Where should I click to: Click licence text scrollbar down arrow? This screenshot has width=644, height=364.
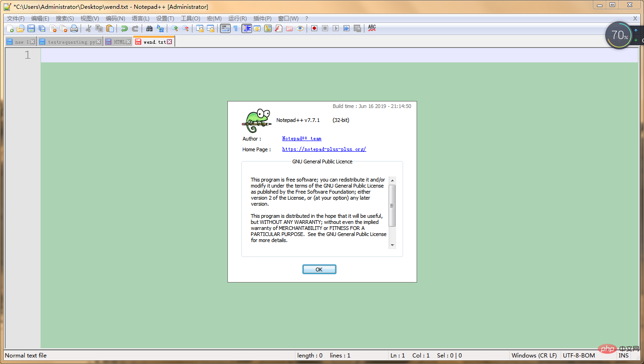click(x=392, y=245)
